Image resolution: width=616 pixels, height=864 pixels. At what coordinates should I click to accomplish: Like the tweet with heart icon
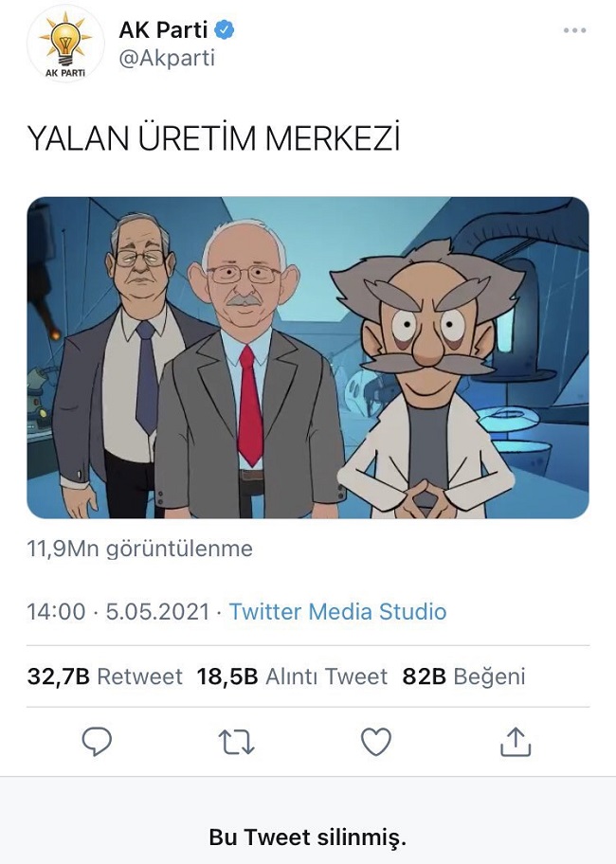click(x=376, y=742)
